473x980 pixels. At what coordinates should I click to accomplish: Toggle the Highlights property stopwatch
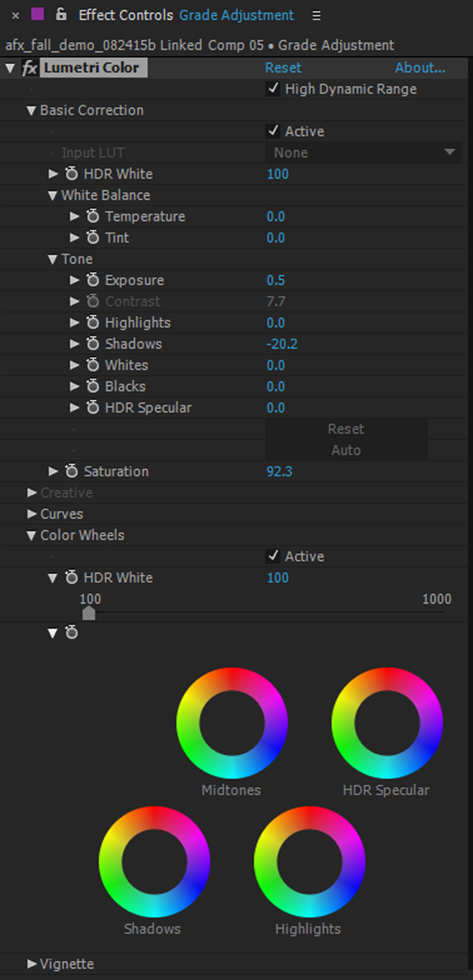coord(93,322)
